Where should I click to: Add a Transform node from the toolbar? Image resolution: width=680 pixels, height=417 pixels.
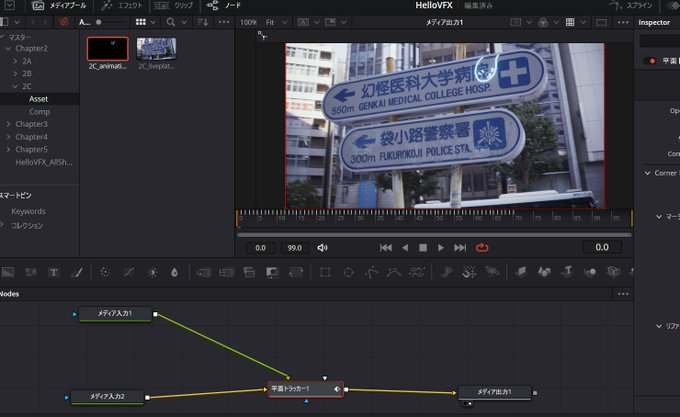pos(296,272)
